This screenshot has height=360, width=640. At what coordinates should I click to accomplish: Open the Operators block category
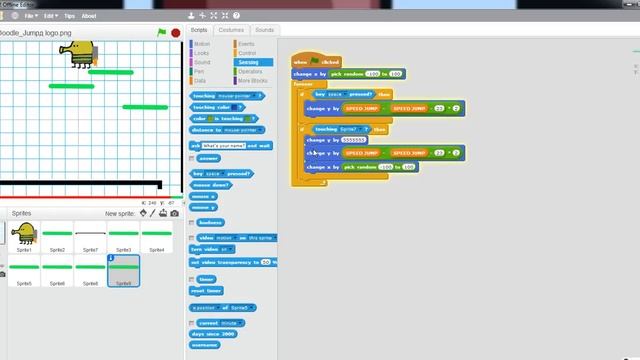(x=250, y=71)
